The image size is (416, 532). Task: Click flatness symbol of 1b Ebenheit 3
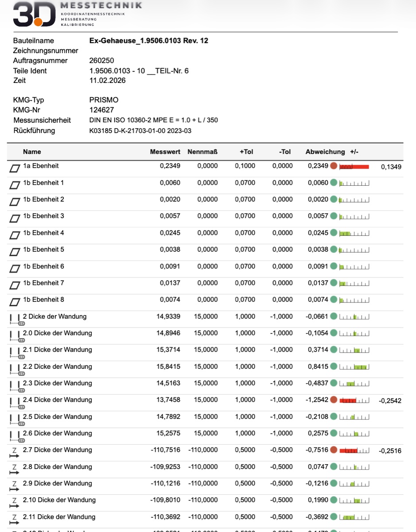pos(15,219)
